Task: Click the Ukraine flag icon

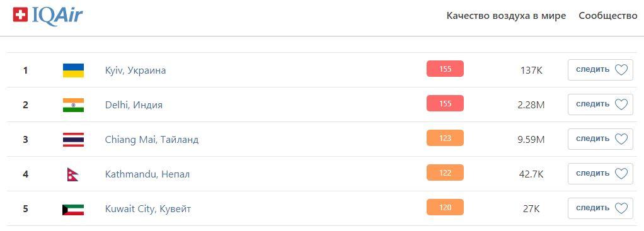Action: coord(73,70)
